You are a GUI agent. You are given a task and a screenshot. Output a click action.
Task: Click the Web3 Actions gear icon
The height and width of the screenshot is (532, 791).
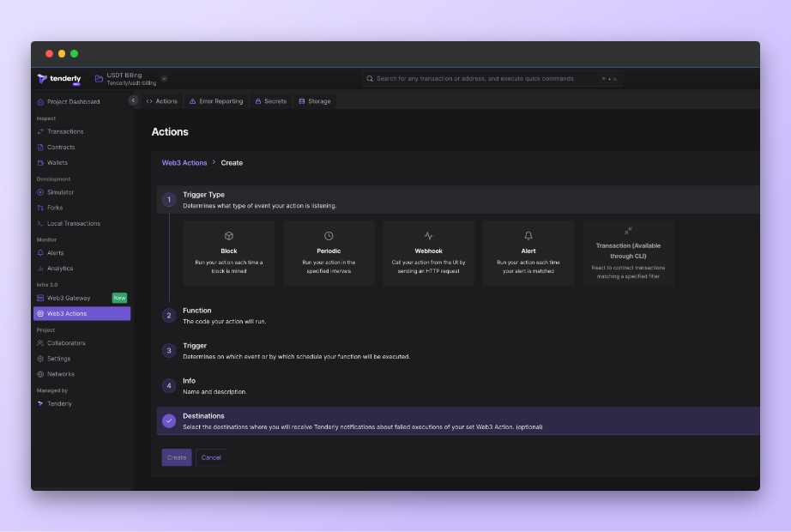tap(40, 314)
